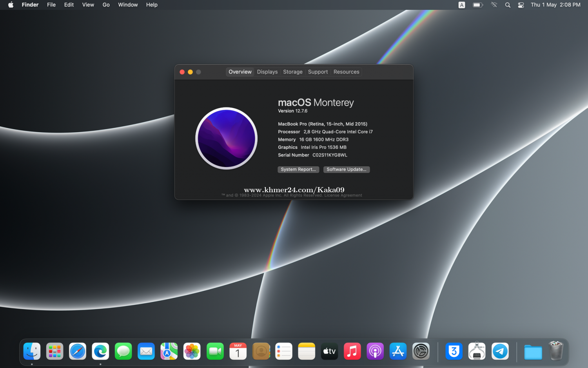This screenshot has height=368, width=588.
Task: Open the Finder menu
Action: tap(30, 5)
